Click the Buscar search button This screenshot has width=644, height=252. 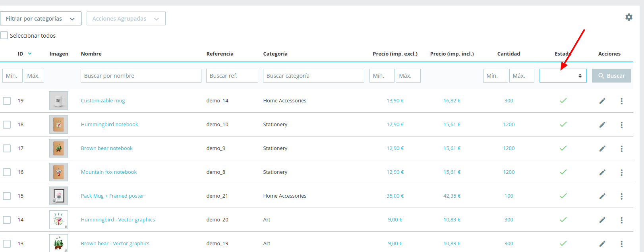[611, 76]
